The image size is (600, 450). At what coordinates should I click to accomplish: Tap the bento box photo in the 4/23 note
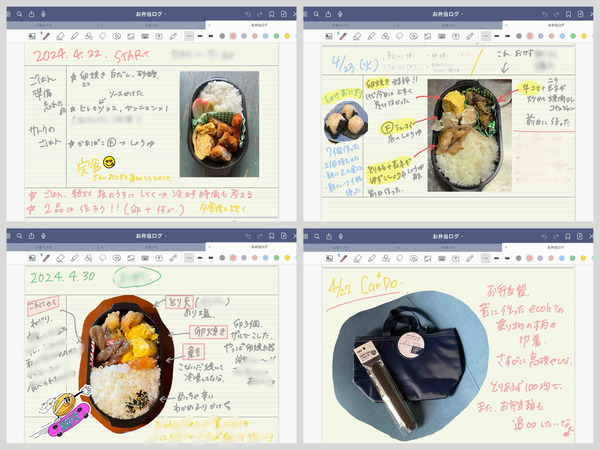(x=470, y=135)
